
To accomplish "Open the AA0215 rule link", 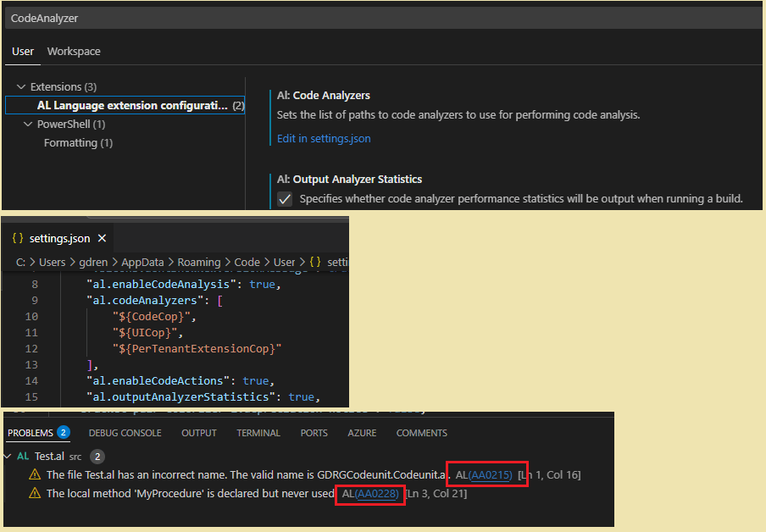I will (x=491, y=475).
